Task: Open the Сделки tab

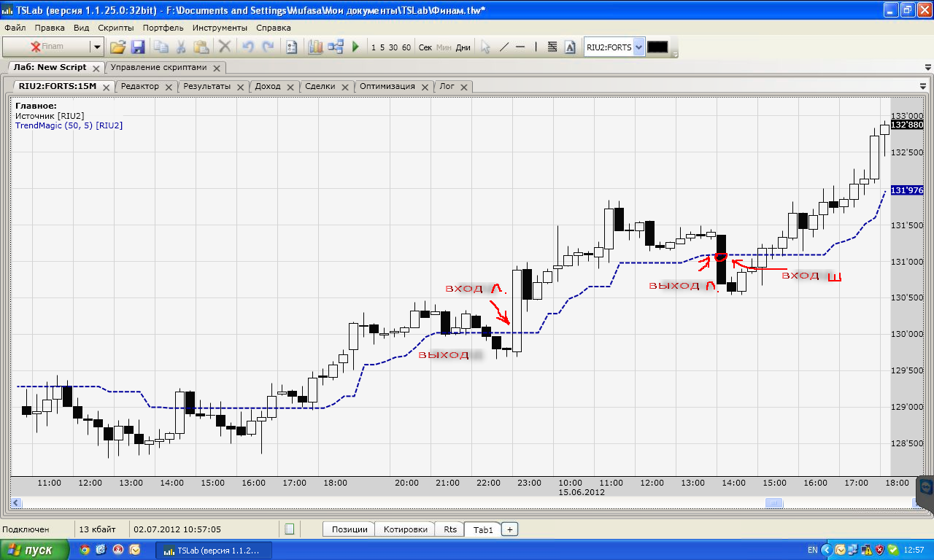Action: pos(320,86)
